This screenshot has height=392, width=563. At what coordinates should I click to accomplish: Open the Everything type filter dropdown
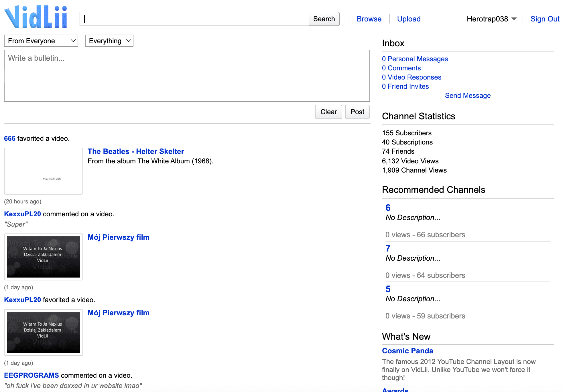pos(109,41)
